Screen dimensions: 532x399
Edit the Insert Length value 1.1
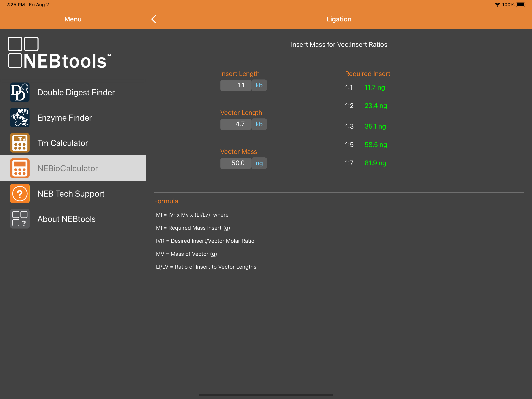[x=236, y=85]
